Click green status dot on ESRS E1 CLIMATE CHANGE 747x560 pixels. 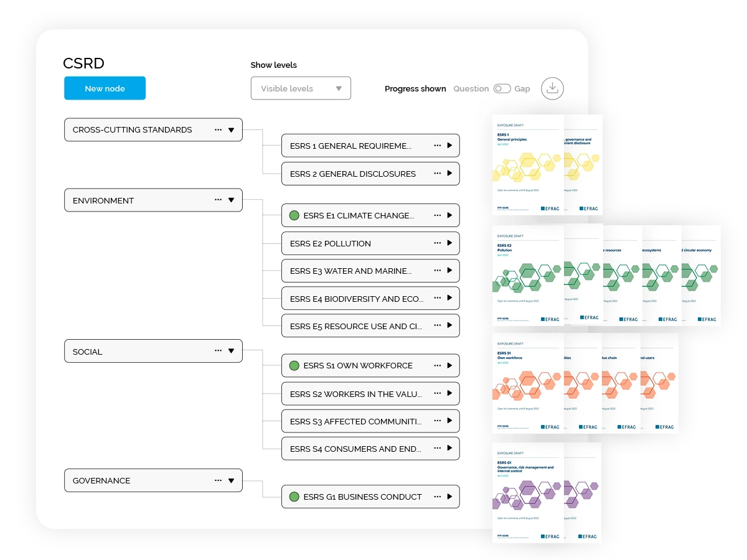294,216
